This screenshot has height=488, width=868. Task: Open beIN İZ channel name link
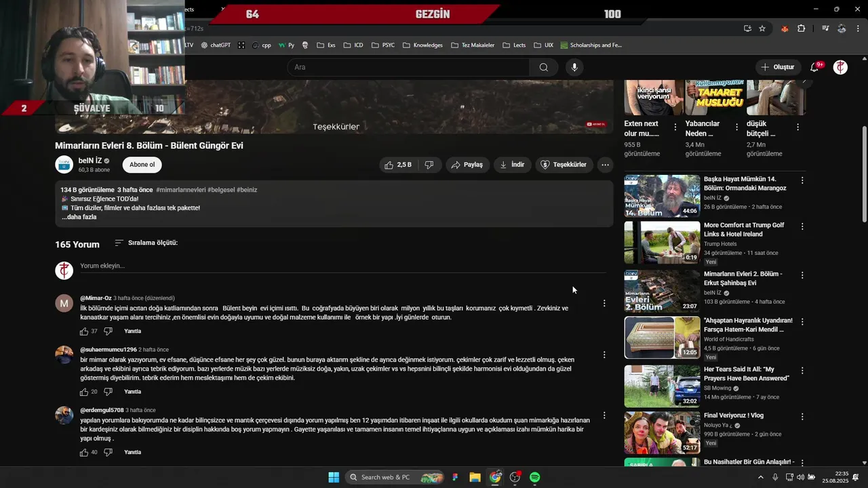[90, 161]
